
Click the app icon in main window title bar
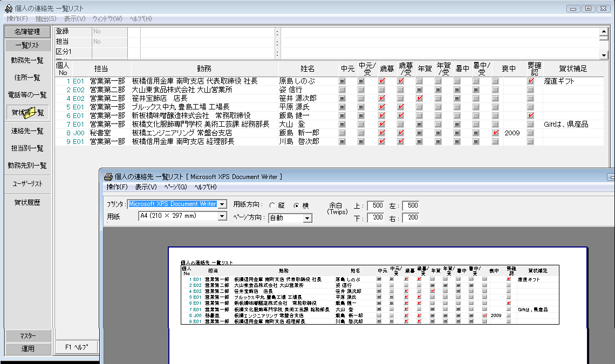(8, 8)
